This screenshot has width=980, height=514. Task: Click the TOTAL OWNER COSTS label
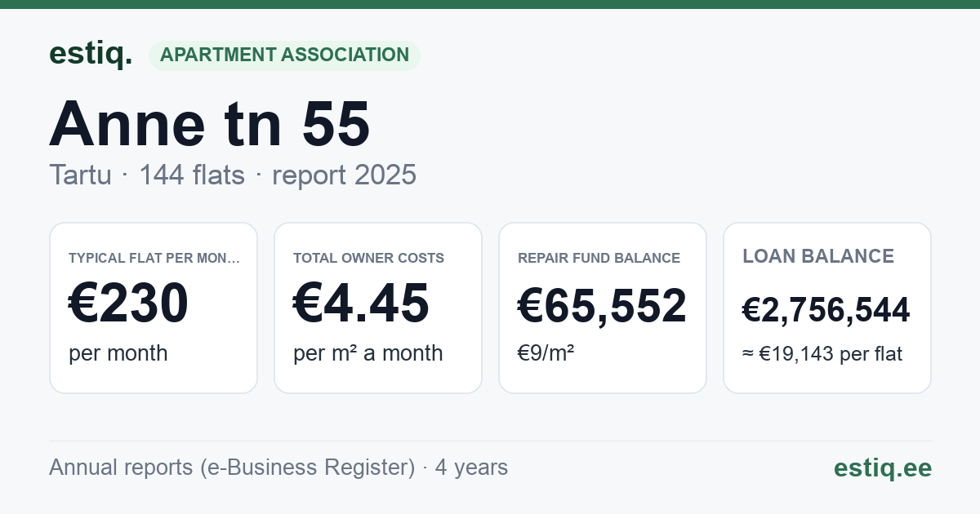click(369, 258)
